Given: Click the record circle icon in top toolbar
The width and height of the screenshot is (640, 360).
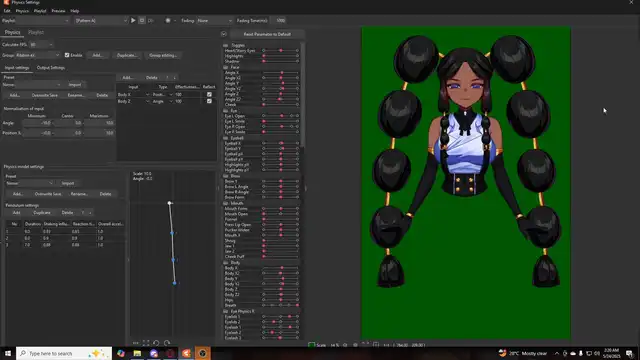Looking at the screenshot, I should click(x=168, y=20).
